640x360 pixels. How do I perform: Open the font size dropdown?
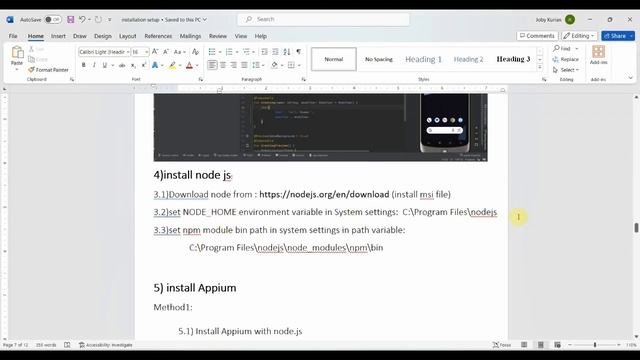coord(146,52)
